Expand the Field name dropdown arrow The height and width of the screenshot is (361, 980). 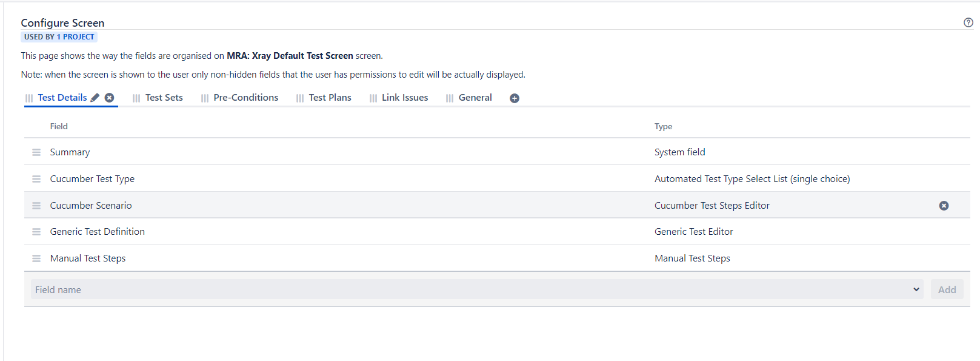coord(916,289)
